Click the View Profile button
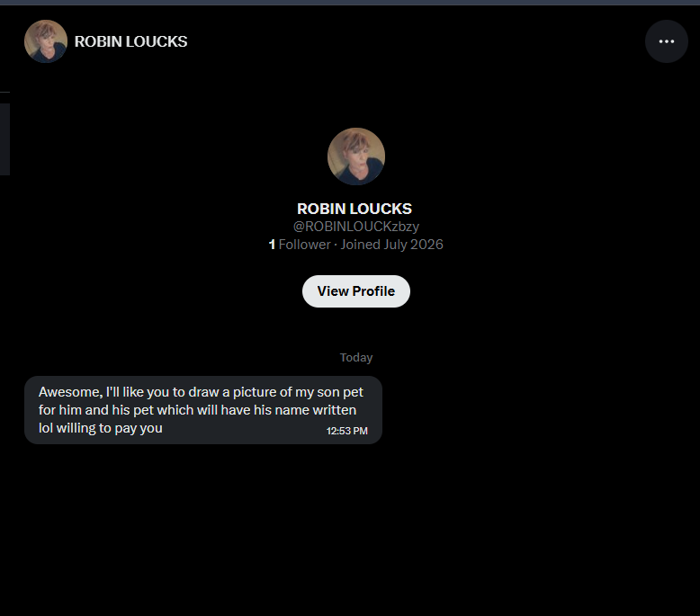This screenshot has height=616, width=700. tap(355, 291)
